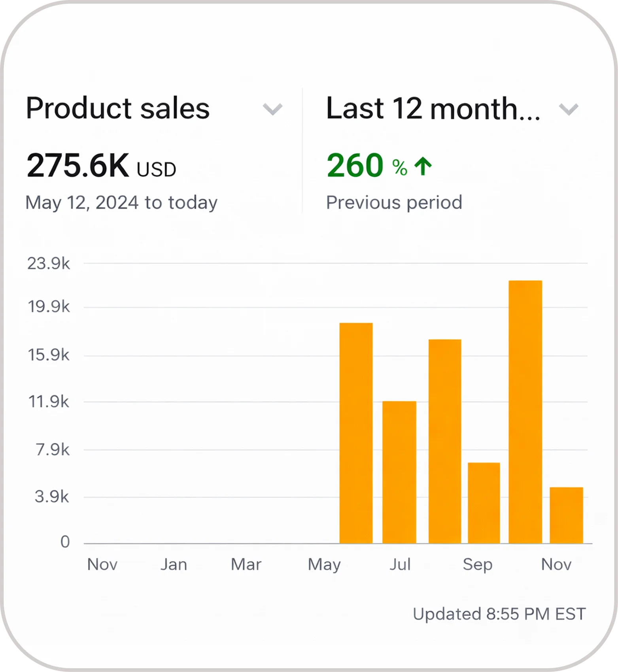Click the 275.6K USD total value
Viewport: 618px width, 672px height.
pos(101,166)
